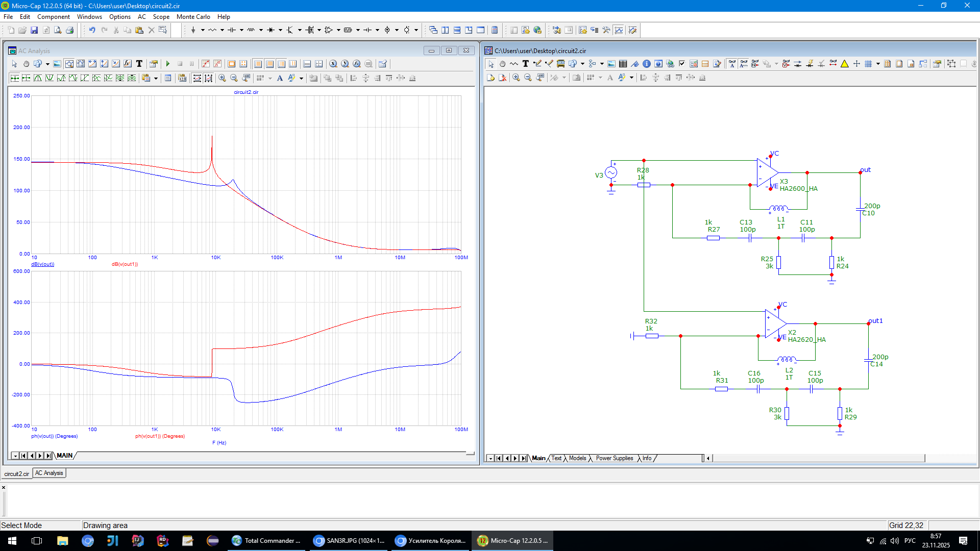Open Total Commander from the taskbar
This screenshot has width=980, height=551.
[x=266, y=541]
